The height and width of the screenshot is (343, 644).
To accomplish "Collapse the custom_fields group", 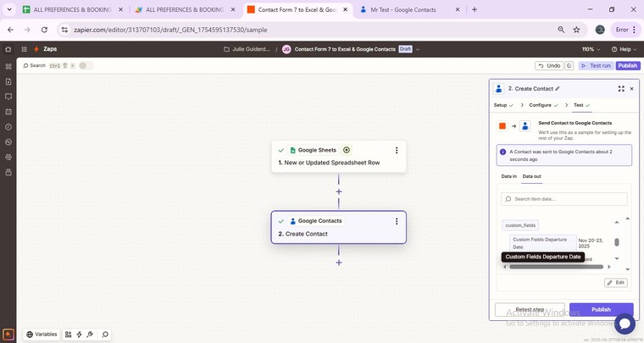I will (x=520, y=225).
